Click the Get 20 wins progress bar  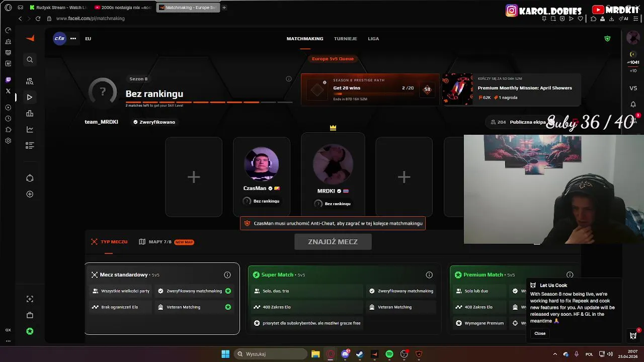coord(373,94)
